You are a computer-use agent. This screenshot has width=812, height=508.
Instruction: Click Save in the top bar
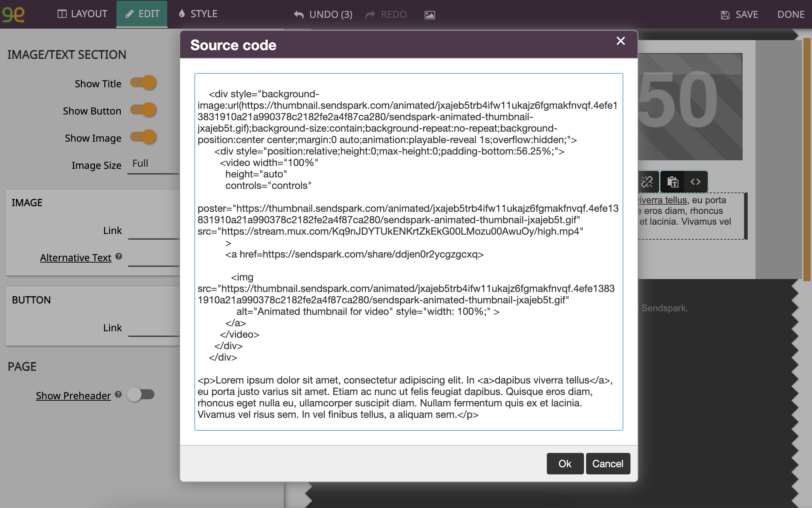(739, 14)
